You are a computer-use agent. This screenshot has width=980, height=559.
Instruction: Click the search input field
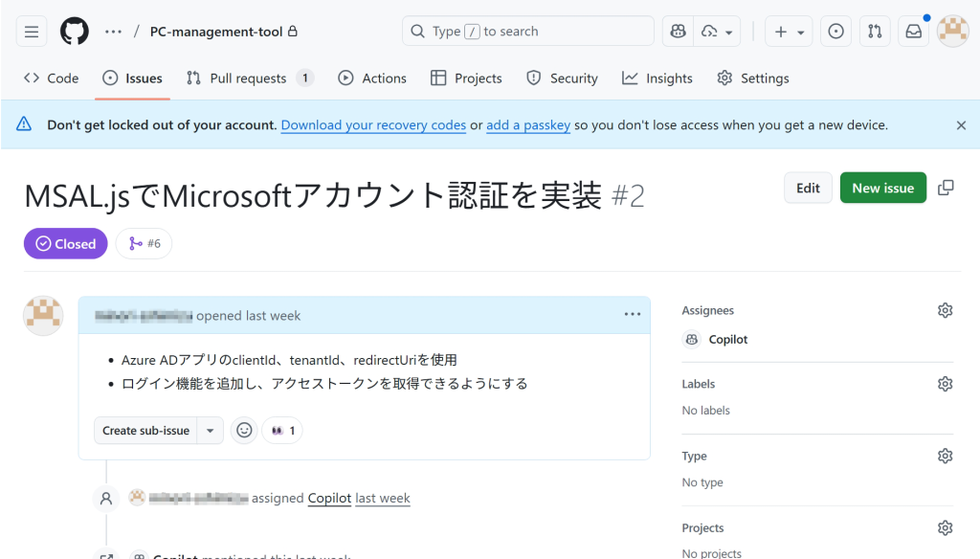coord(527,32)
